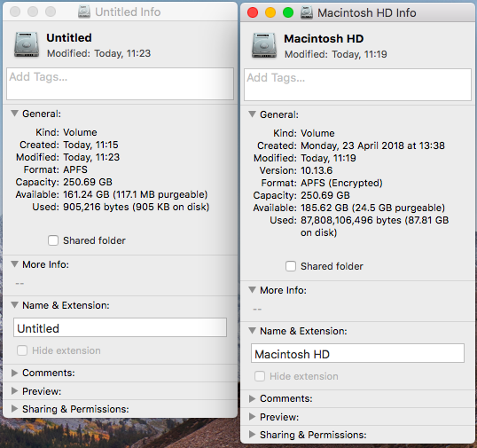The width and height of the screenshot is (477, 448).
Task: Click Used value 905,216 bytes
Action: click(x=136, y=207)
